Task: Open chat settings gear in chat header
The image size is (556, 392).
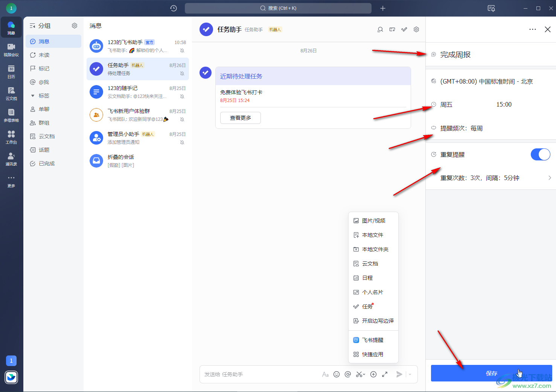Action: 416,29
